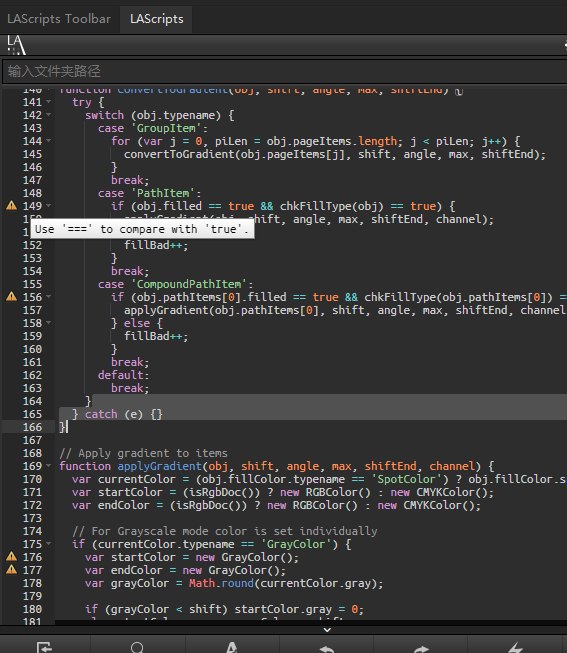Fold applyGradient function at line 169
The image size is (567, 653).
pos(49,466)
